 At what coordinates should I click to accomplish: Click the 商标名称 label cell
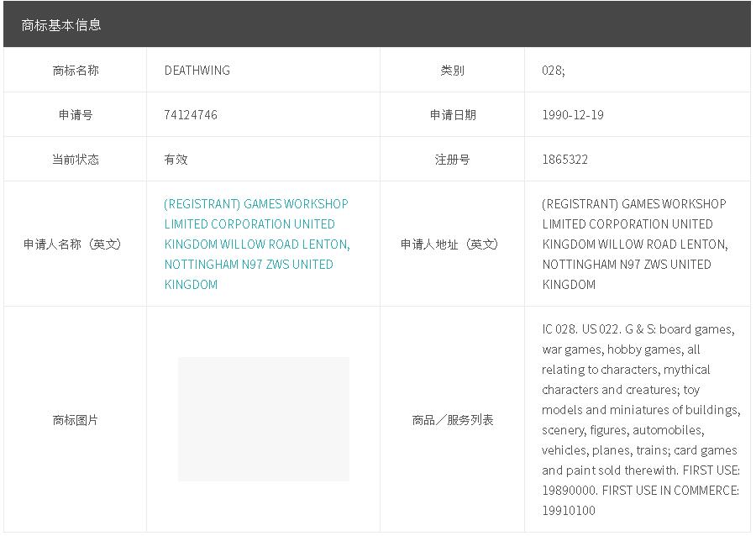coord(75,71)
